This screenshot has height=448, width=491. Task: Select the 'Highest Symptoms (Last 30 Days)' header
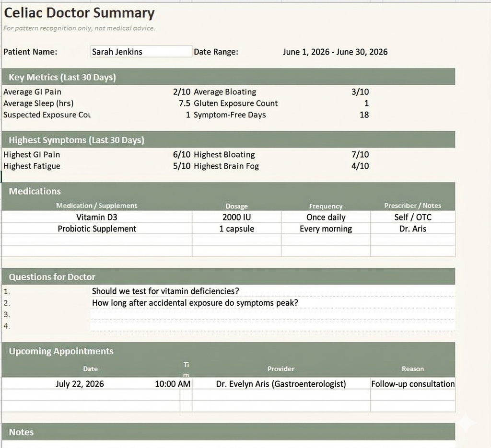point(76,140)
